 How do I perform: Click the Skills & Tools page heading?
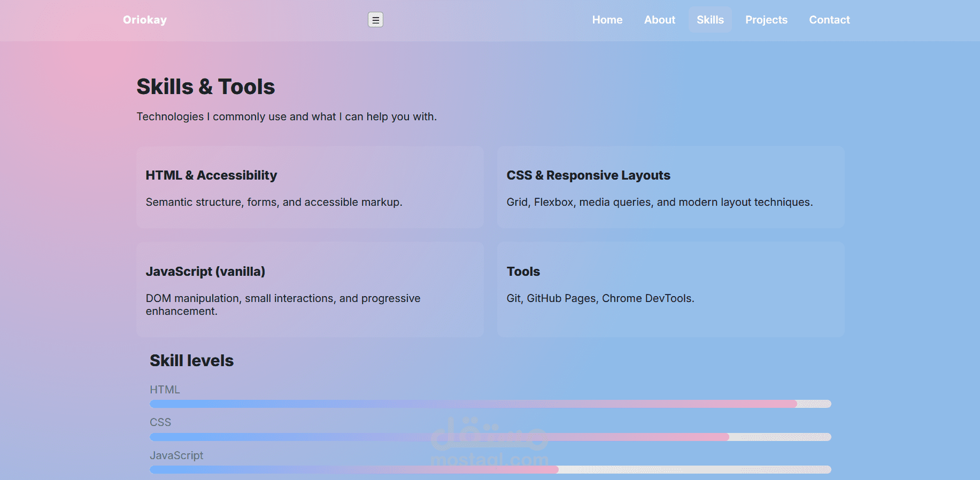click(x=206, y=87)
